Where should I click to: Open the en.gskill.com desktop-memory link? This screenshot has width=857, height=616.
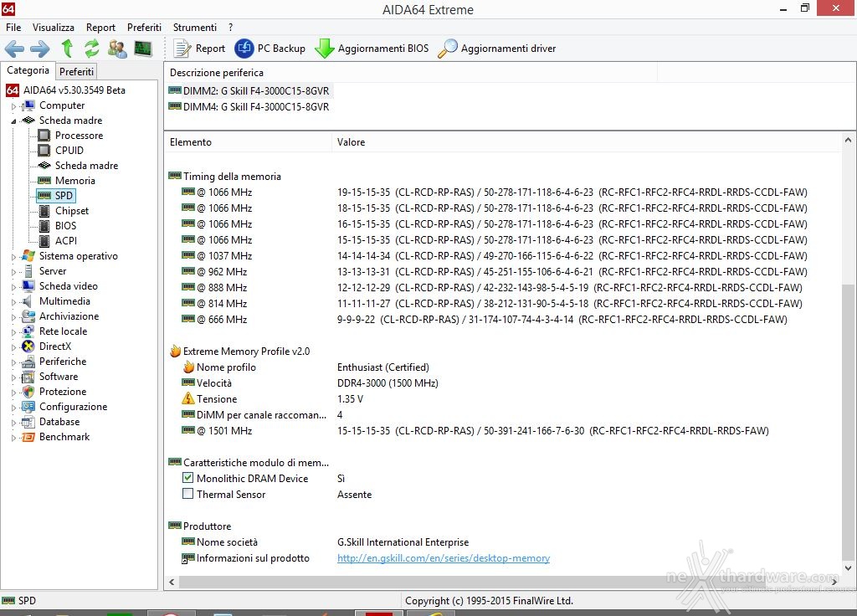[444, 558]
